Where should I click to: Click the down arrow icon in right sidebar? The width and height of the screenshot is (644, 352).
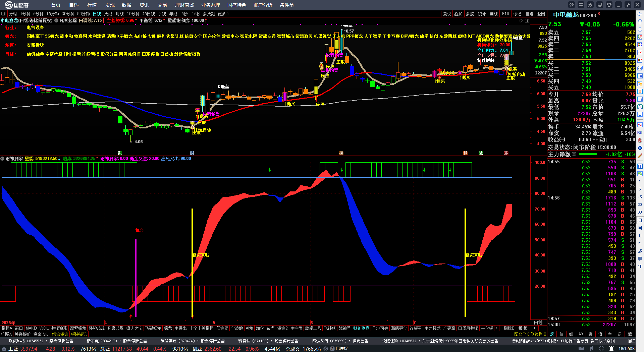click(640, 30)
